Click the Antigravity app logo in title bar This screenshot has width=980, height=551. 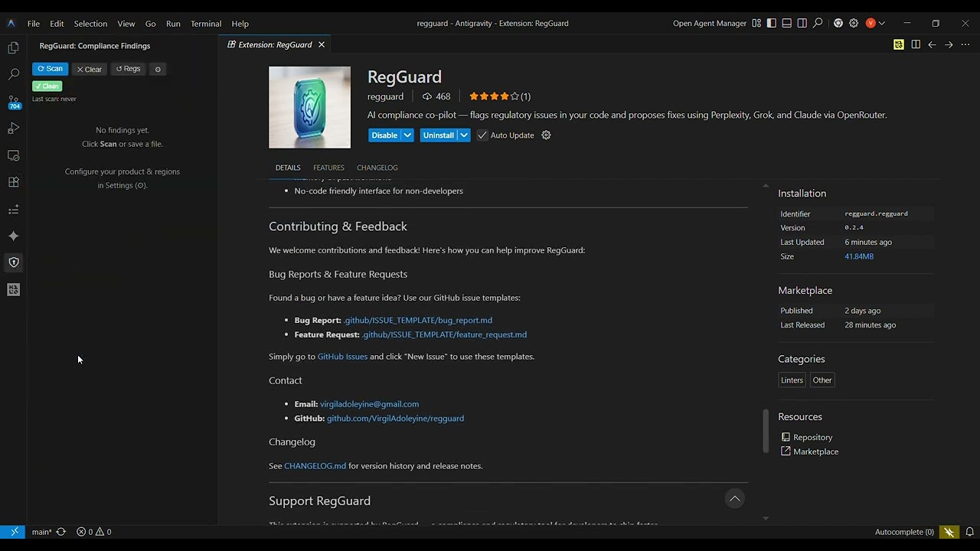[x=11, y=24]
